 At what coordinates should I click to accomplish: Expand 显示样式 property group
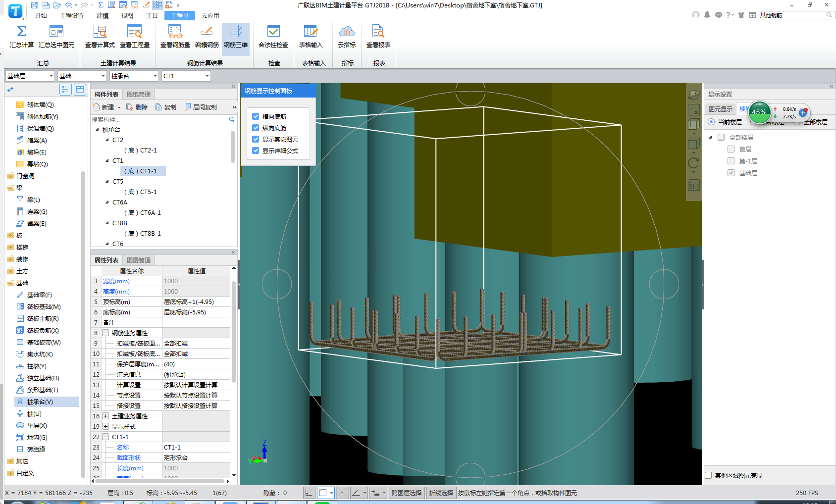pyautogui.click(x=105, y=427)
